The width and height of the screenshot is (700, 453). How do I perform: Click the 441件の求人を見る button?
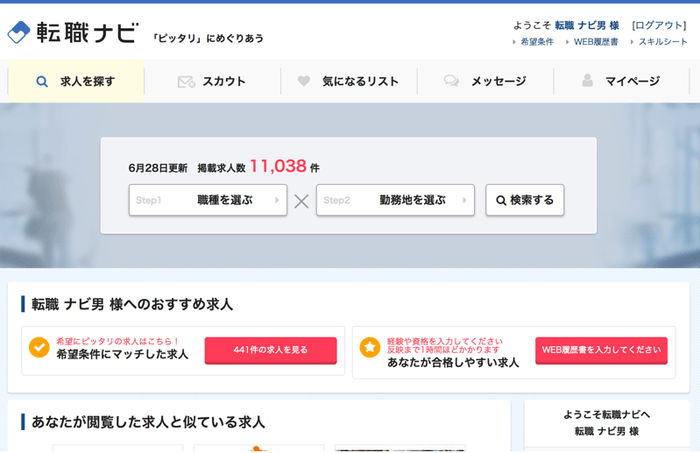[x=271, y=350]
